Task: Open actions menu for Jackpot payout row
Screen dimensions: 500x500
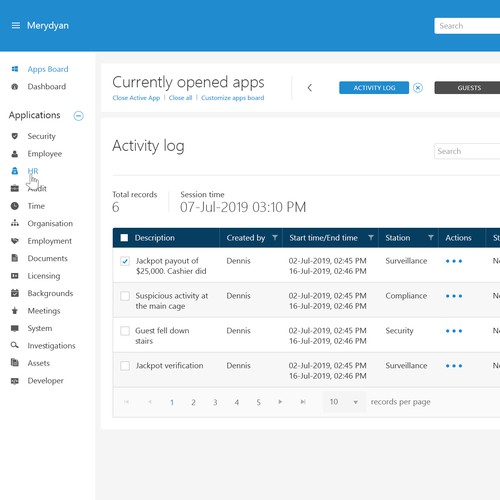Action: point(454,261)
